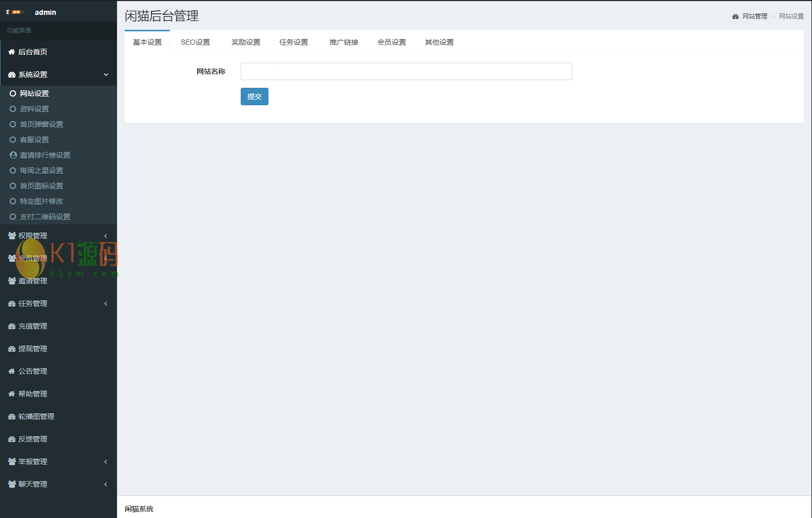Click the circle icon next to 支付二维码设置
Image resolution: width=812 pixels, height=518 pixels.
[13, 217]
